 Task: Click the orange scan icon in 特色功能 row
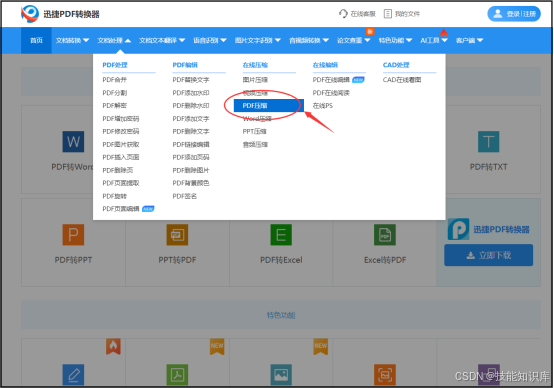(385, 375)
